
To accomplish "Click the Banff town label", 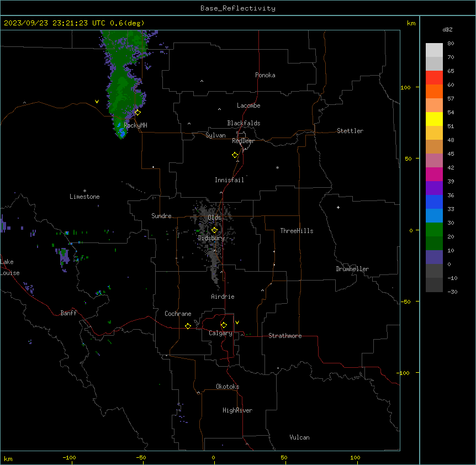I will click(x=68, y=313).
